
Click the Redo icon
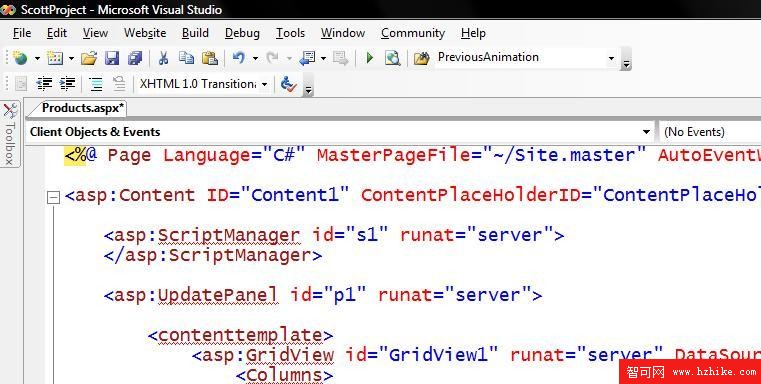pyautogui.click(x=272, y=58)
